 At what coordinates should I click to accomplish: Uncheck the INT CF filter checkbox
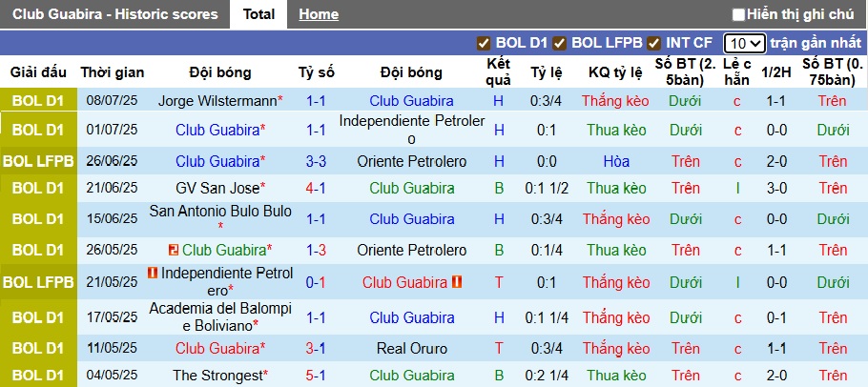click(654, 43)
